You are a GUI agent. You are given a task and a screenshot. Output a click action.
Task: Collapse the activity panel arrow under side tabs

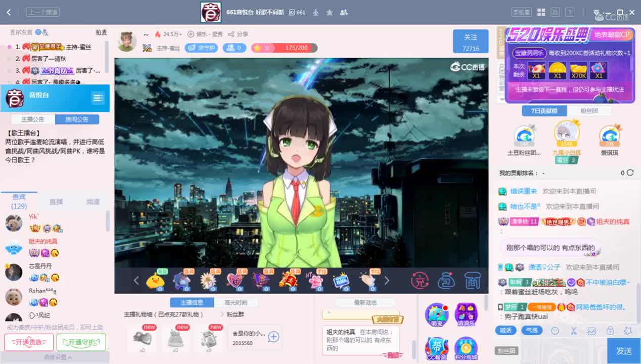(x=501, y=100)
